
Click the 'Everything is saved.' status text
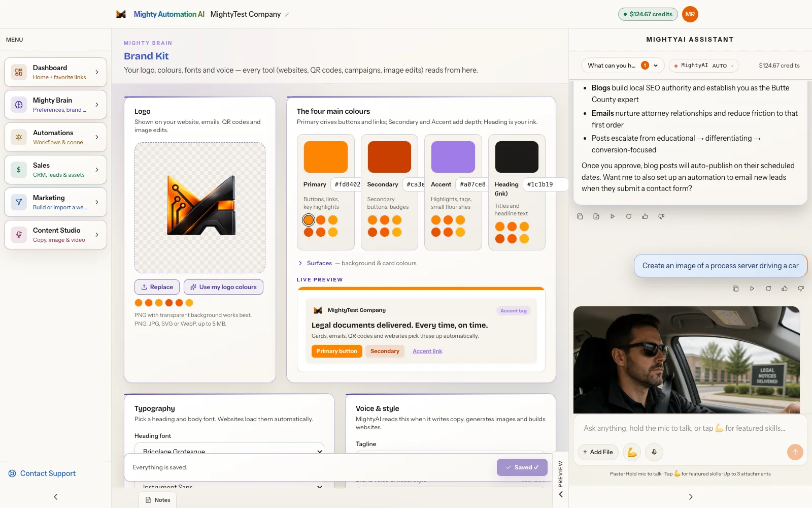click(x=160, y=467)
